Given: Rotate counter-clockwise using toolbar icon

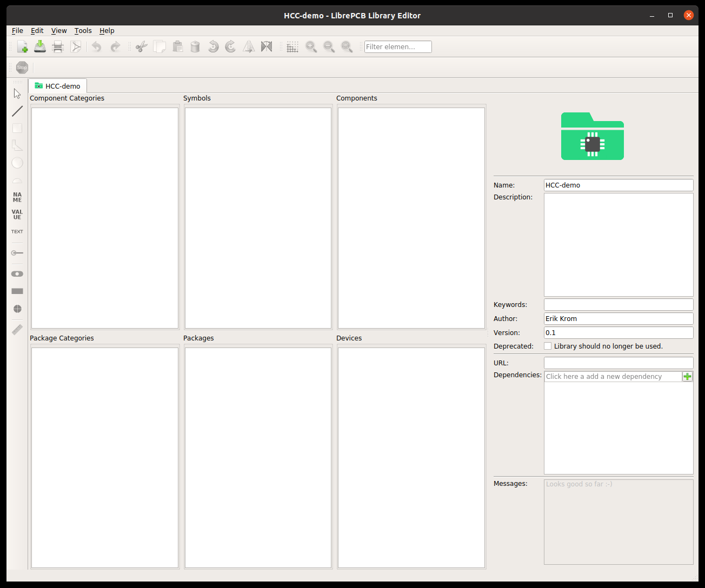Looking at the screenshot, I should [x=213, y=47].
